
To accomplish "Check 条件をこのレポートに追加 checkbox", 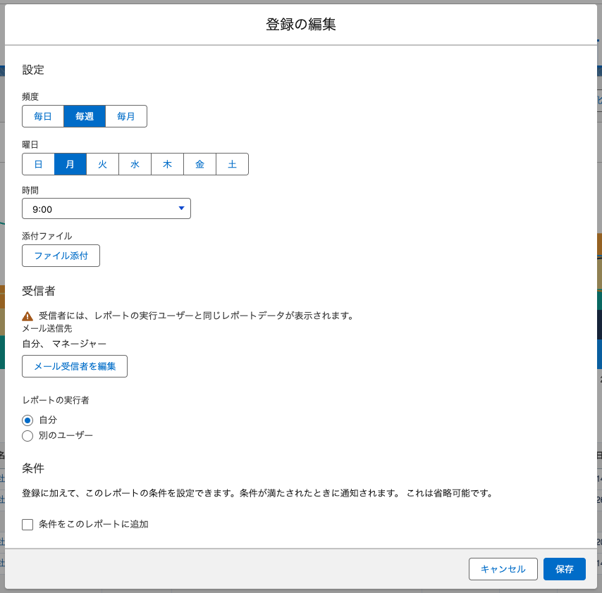I will [27, 525].
